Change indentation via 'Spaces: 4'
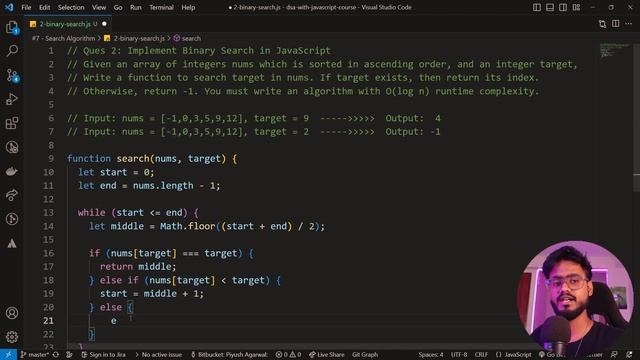The image size is (640, 360). point(431,355)
